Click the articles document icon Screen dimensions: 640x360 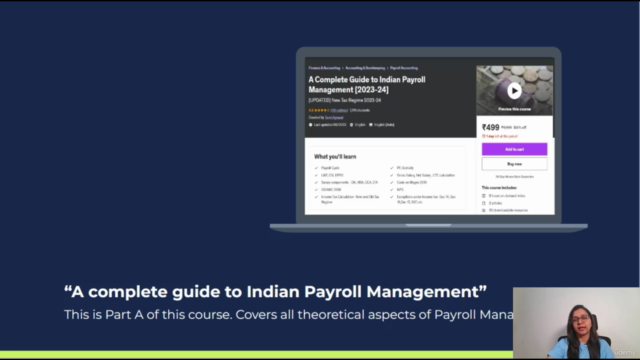pyautogui.click(x=484, y=203)
